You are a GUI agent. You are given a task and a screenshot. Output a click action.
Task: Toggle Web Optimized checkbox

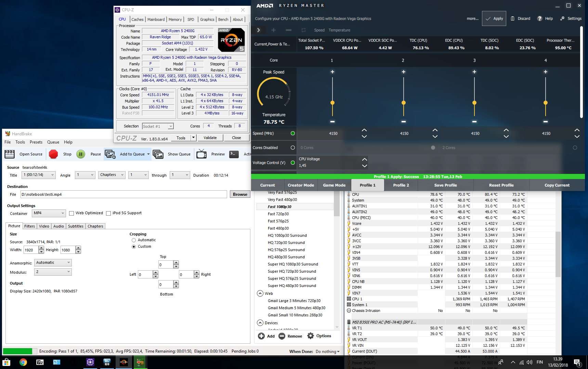click(x=71, y=213)
